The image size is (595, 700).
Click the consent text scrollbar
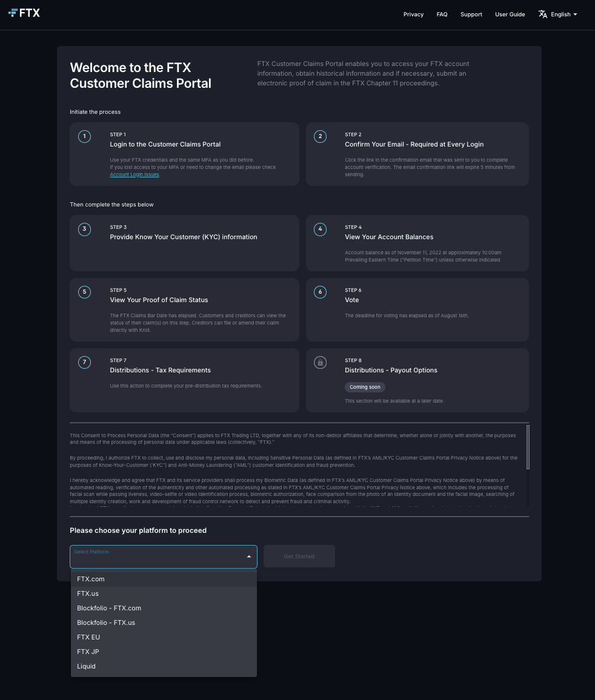point(528,447)
